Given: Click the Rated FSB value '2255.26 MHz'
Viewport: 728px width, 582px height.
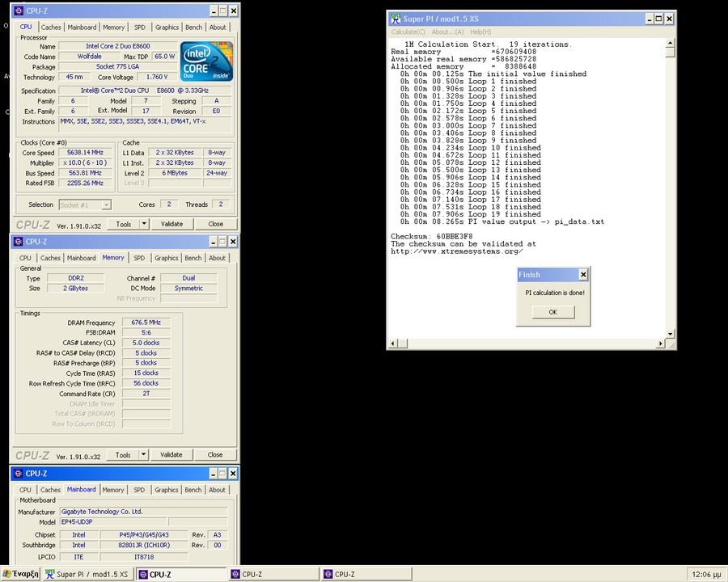Looking at the screenshot, I should coord(85,183).
